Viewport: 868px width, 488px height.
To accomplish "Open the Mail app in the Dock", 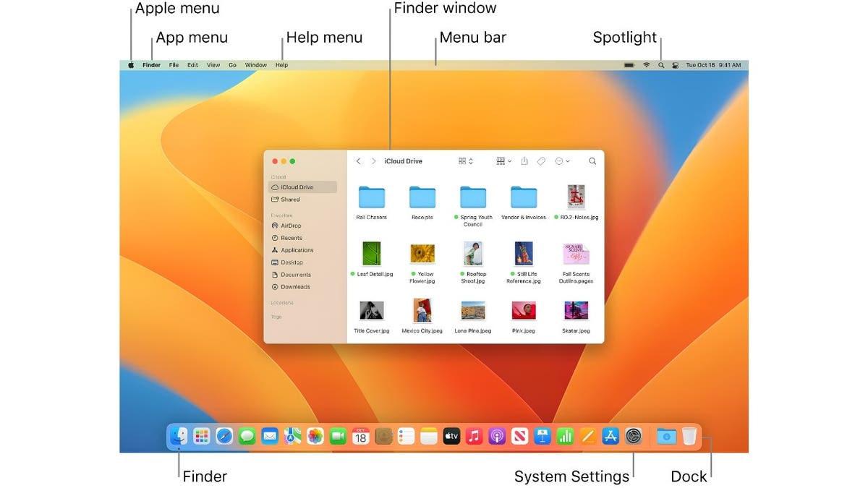I will point(270,436).
